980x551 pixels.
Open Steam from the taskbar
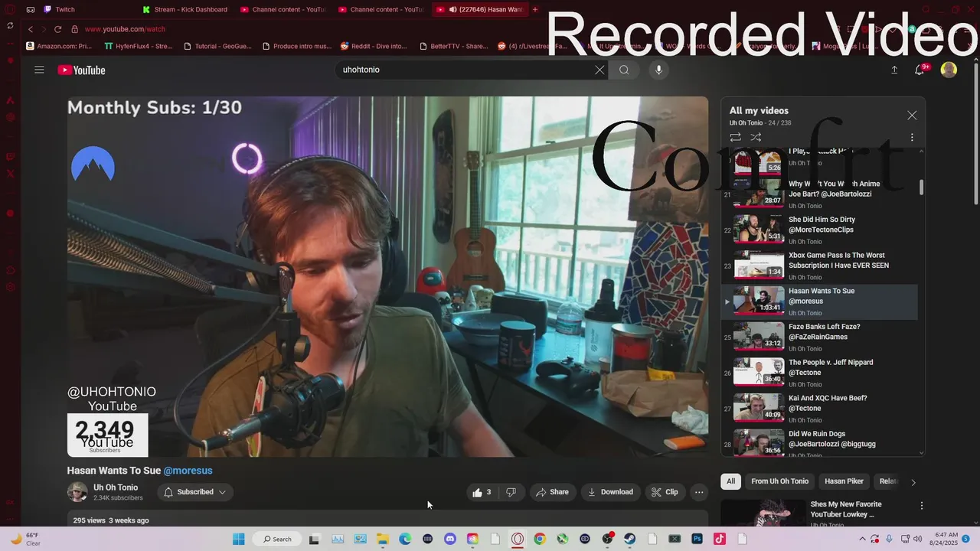630,539
